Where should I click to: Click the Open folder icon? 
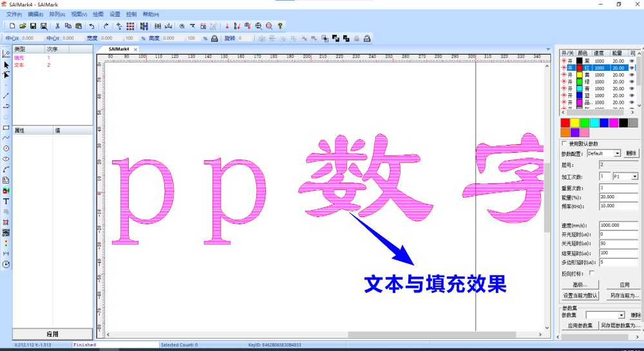click(x=23, y=26)
